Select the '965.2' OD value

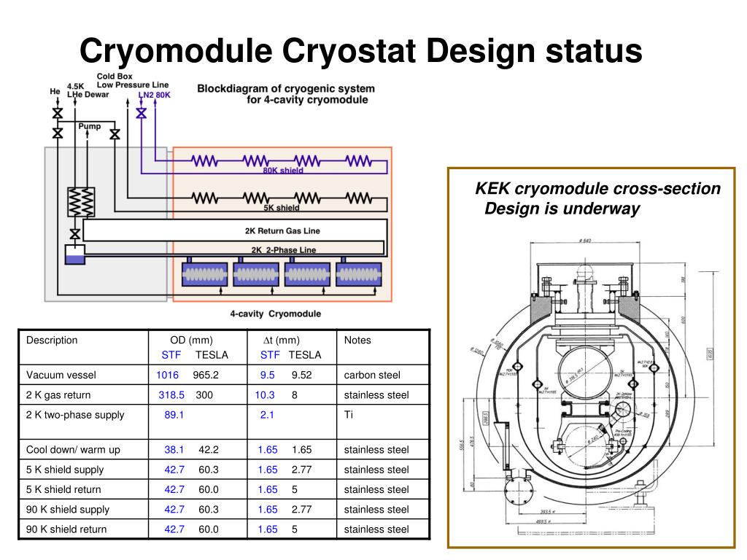click(x=206, y=375)
